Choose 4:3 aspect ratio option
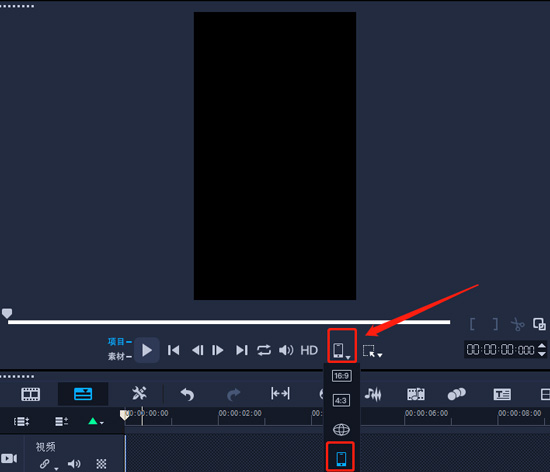 point(341,400)
